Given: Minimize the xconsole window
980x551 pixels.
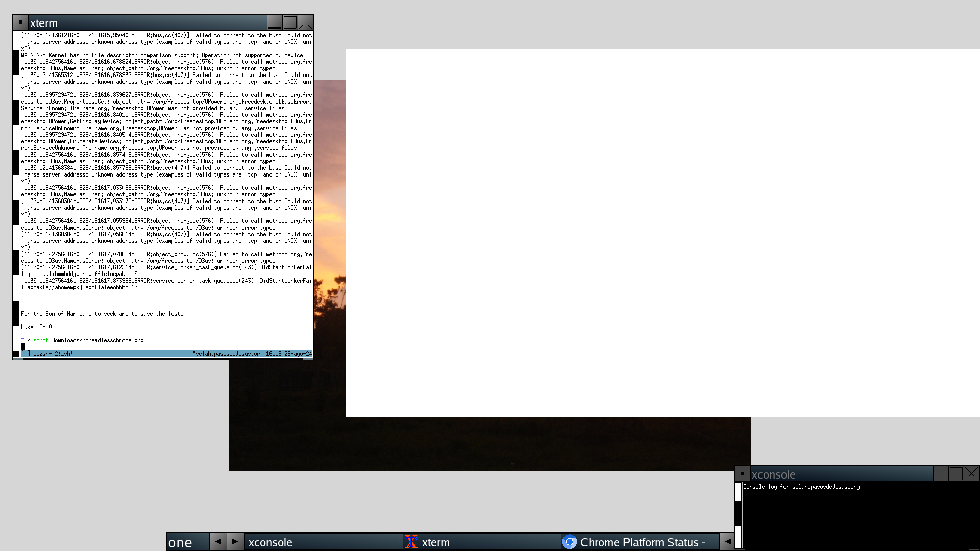Looking at the screenshot, I should 941,474.
